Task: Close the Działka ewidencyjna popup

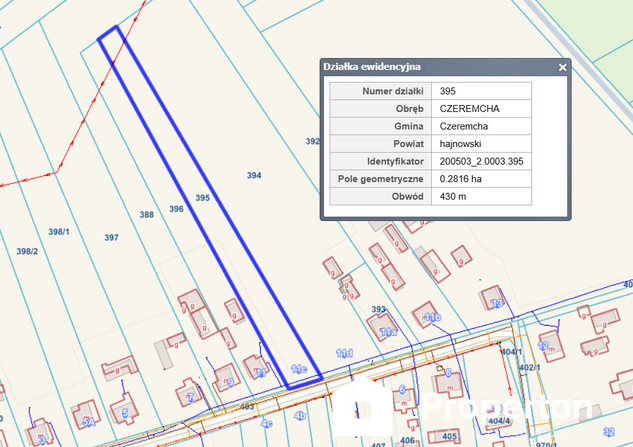Action: (x=563, y=67)
